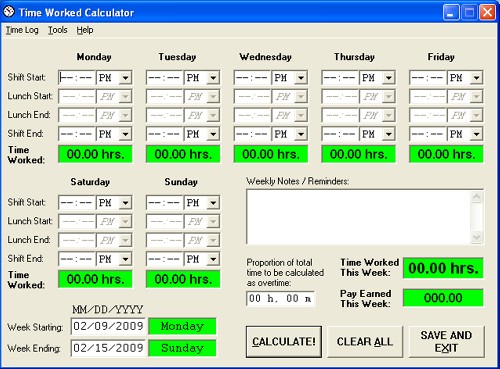The image size is (500, 369).
Task: Click Monday's Time Worked green display
Action: (95, 154)
